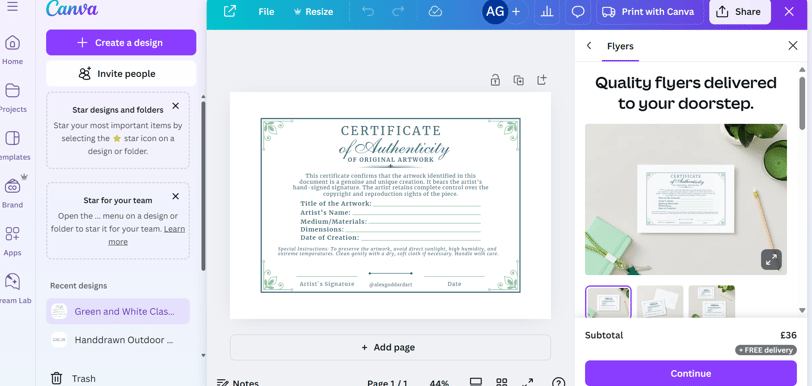Open Apps in the sidebar
The width and height of the screenshot is (812, 386).
pyautogui.click(x=12, y=241)
